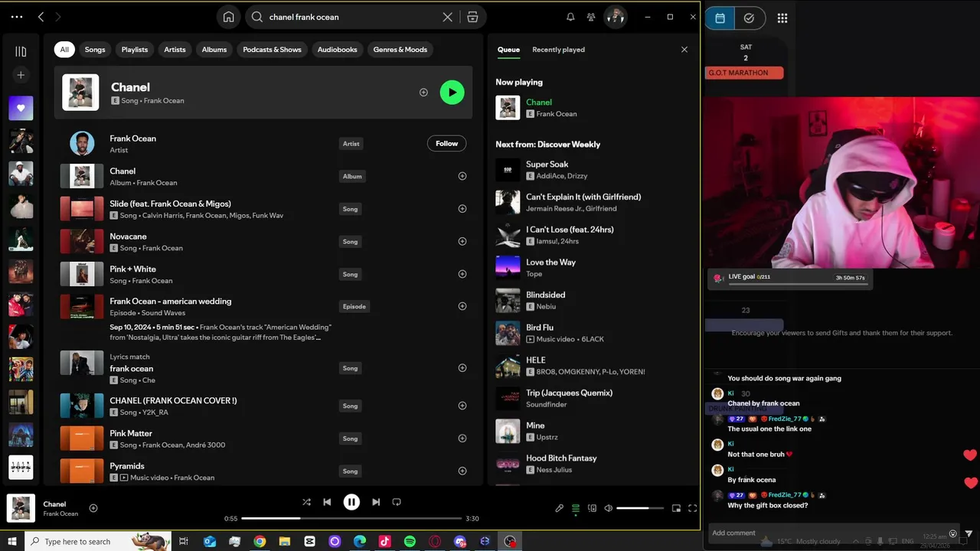Play the top result Chanel

(x=452, y=93)
